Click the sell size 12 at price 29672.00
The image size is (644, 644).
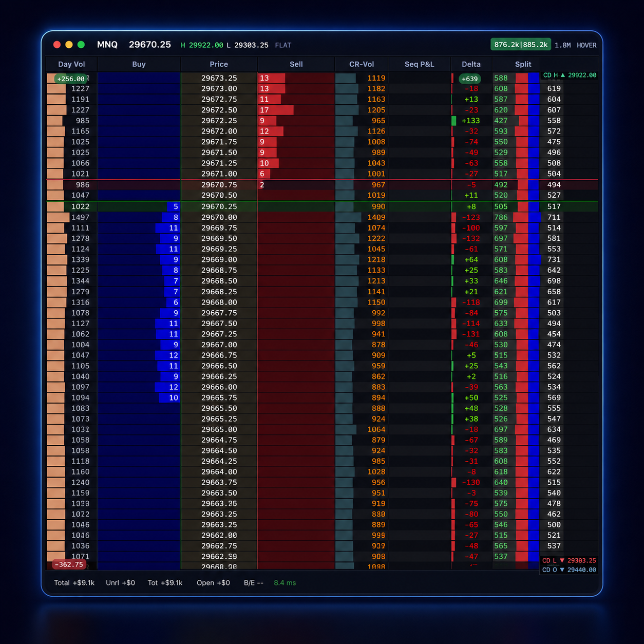click(264, 131)
